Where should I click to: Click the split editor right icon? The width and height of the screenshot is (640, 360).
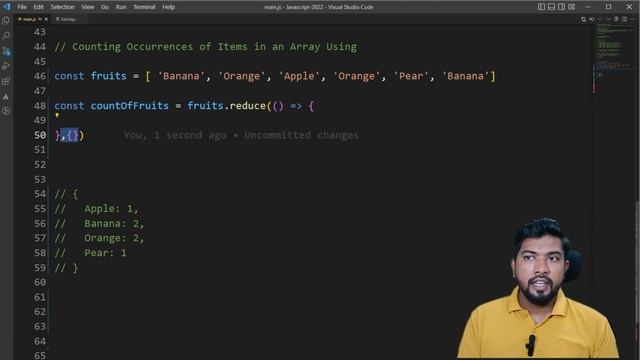[624, 19]
